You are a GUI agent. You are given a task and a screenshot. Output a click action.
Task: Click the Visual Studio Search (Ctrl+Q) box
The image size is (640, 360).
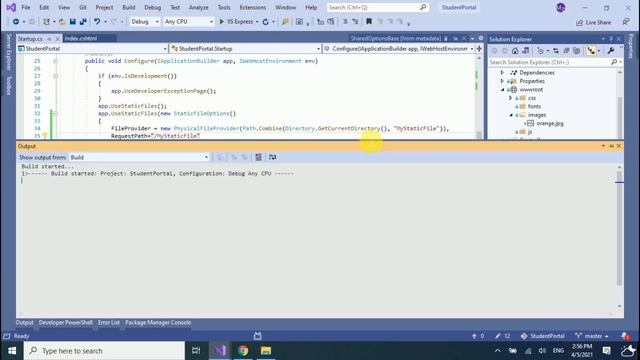point(378,7)
